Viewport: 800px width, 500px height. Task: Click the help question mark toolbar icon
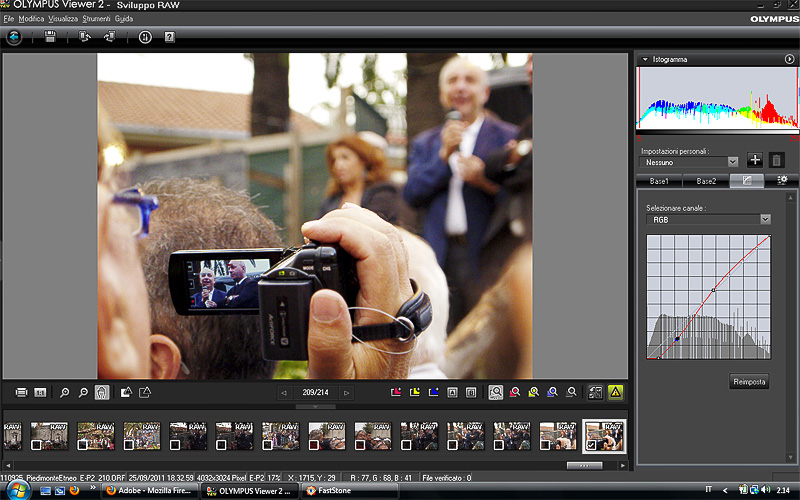coord(169,37)
